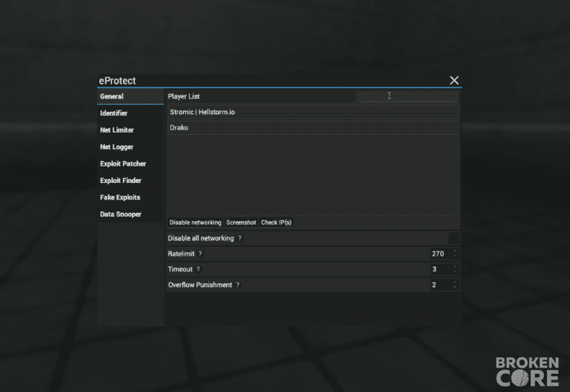The height and width of the screenshot is (392, 570).
Task: Show help for Ratelimit
Action: [200, 254]
